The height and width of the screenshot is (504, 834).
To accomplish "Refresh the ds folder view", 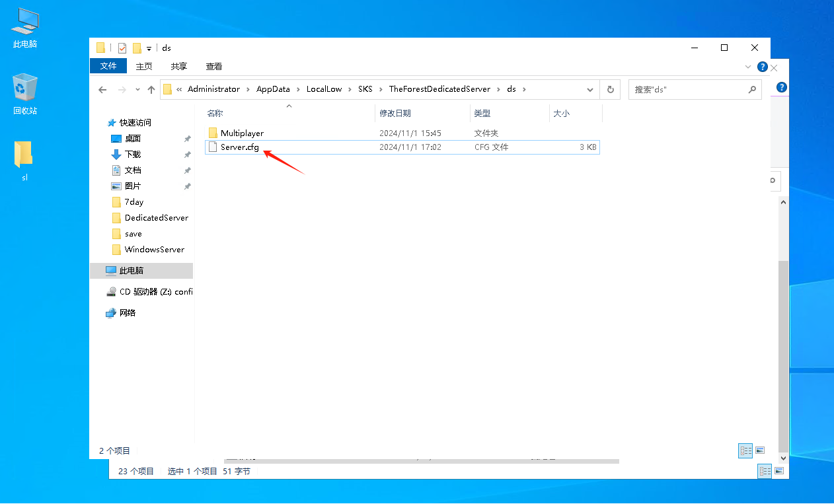I will (x=610, y=89).
